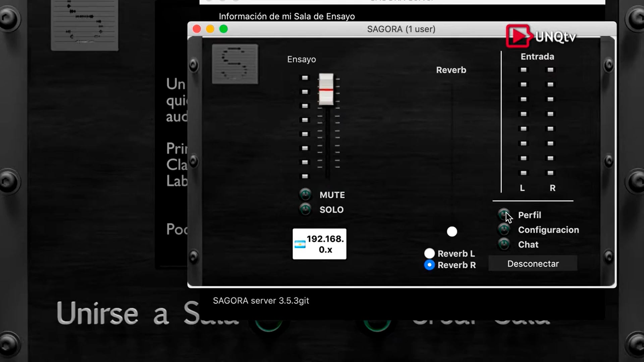644x362 pixels.
Task: Click the Argentina flag icon
Action: click(300, 244)
